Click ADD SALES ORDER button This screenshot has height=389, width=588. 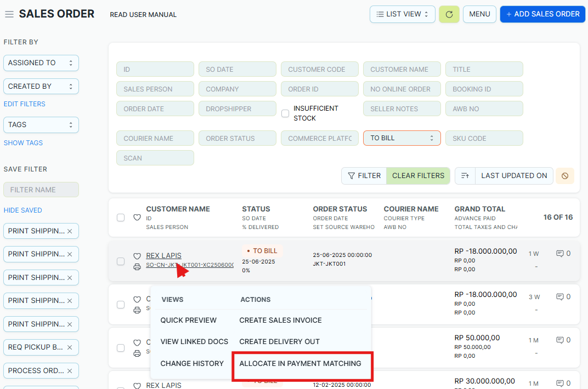point(542,14)
